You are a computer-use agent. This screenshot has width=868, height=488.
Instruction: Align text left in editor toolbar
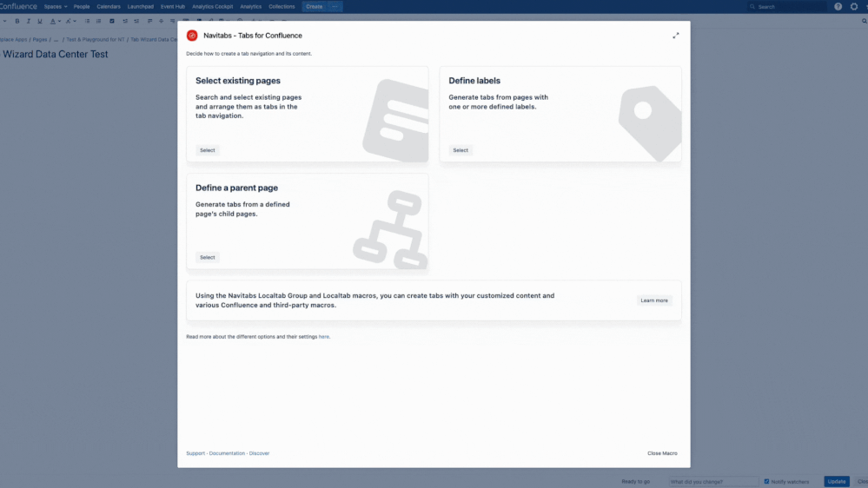[x=149, y=21]
